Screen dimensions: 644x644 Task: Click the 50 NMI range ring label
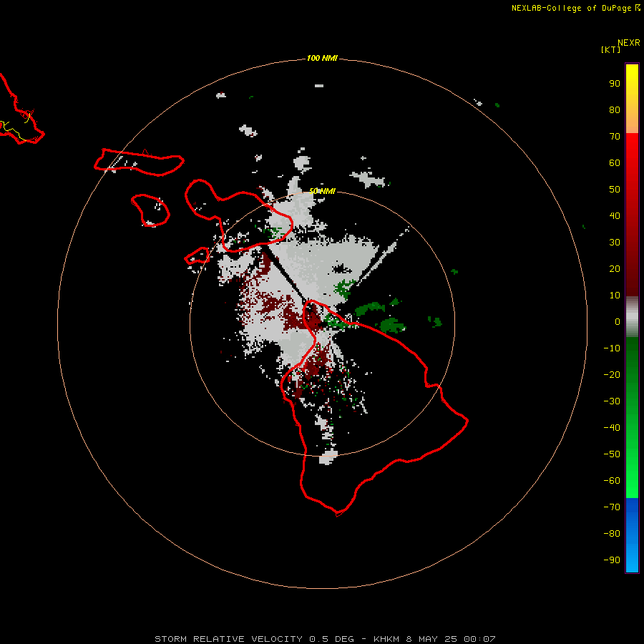[x=322, y=191]
